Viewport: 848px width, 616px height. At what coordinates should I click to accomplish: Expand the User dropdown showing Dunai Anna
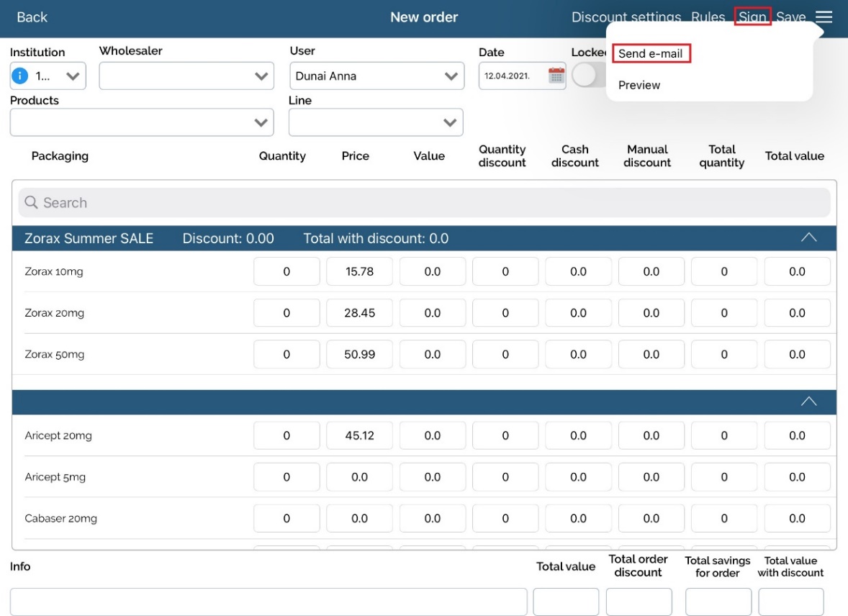[x=376, y=76]
